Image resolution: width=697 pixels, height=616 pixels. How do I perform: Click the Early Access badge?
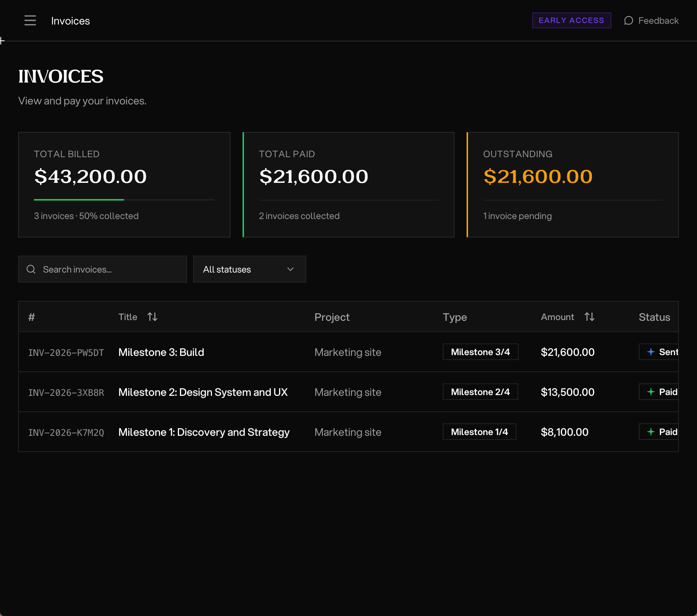tap(571, 20)
